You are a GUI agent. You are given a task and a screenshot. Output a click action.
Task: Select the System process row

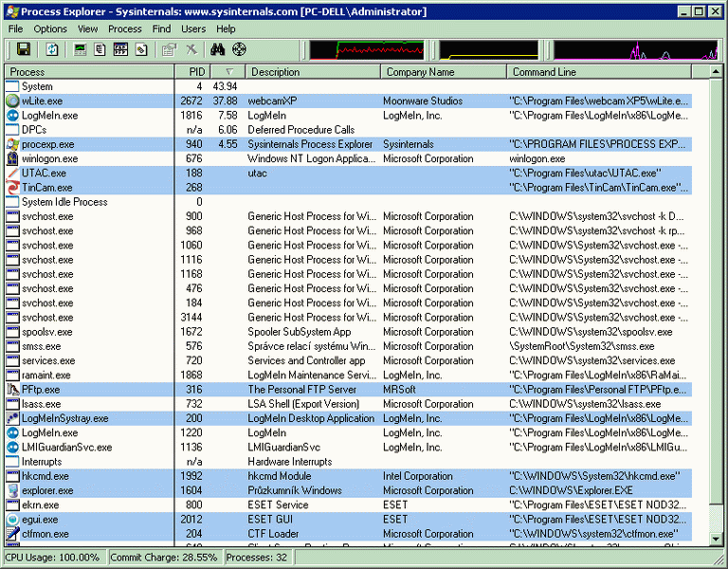349,86
